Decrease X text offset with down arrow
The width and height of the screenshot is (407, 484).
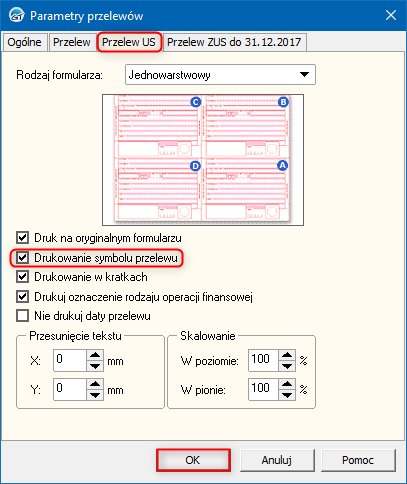click(95, 366)
